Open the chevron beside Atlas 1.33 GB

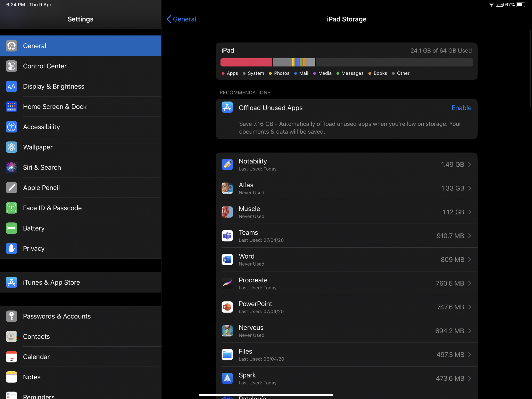(x=470, y=188)
